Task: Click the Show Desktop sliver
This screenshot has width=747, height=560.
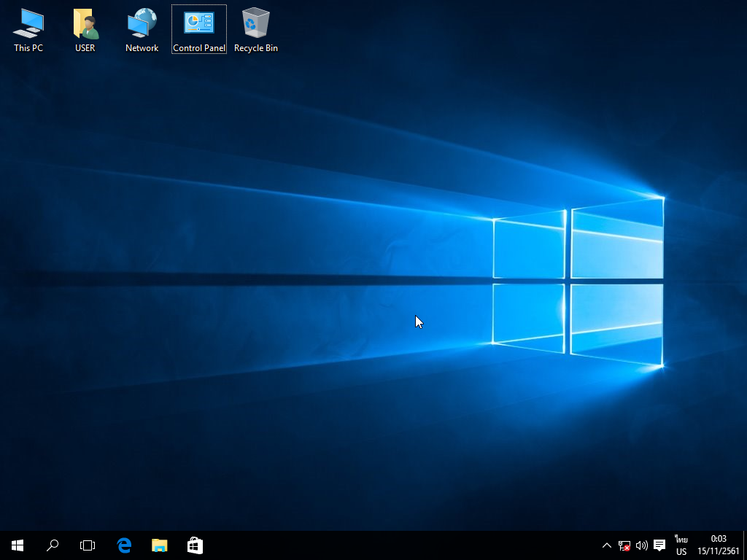Action: point(744,545)
